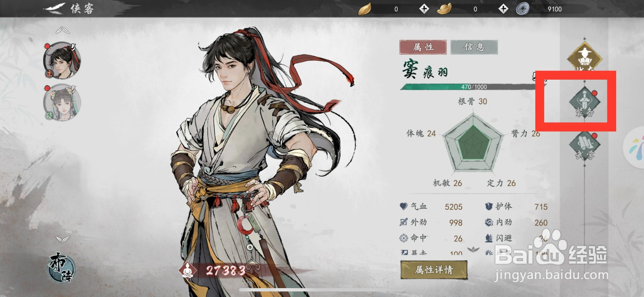The width and height of the screenshot is (644, 297).
Task: Tap the pentagon attribute radar chart
Action: (x=473, y=142)
